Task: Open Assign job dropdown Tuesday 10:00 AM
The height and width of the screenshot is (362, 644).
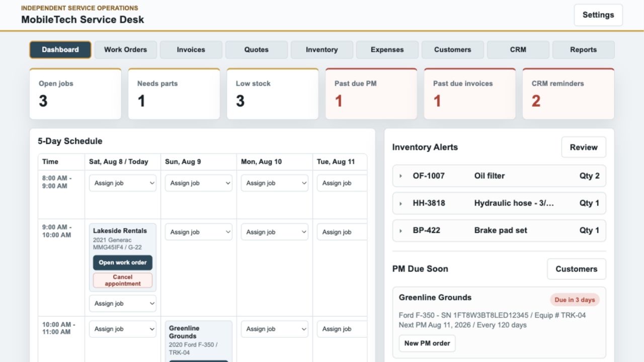Action: coord(342,329)
